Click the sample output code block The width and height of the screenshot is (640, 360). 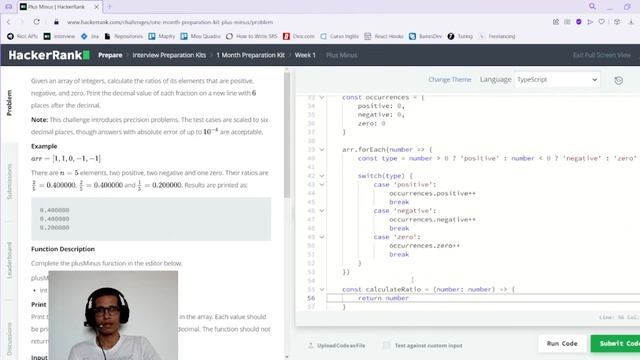[151, 219]
